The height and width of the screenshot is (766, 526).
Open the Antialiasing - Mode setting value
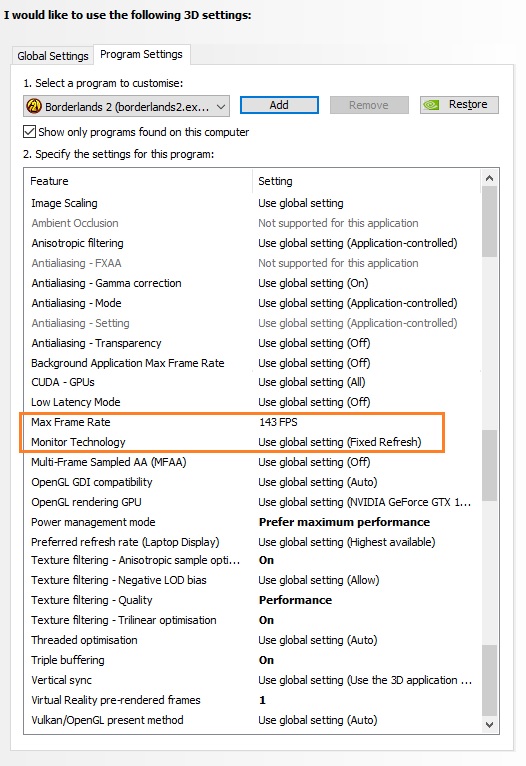[358, 303]
